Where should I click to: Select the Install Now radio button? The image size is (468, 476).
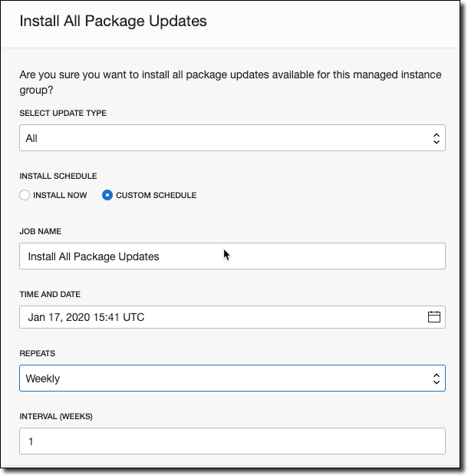coord(25,195)
